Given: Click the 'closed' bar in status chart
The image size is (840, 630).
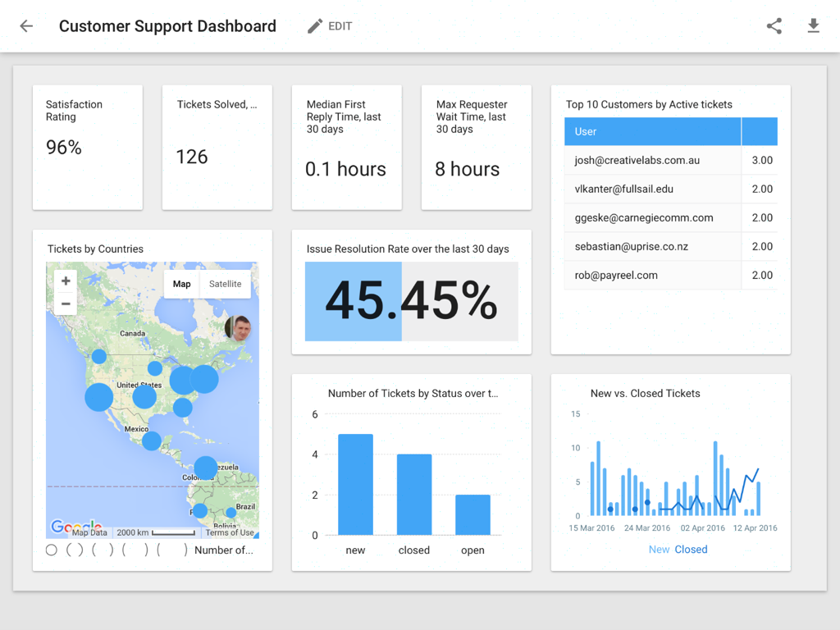Looking at the screenshot, I should click(414, 494).
